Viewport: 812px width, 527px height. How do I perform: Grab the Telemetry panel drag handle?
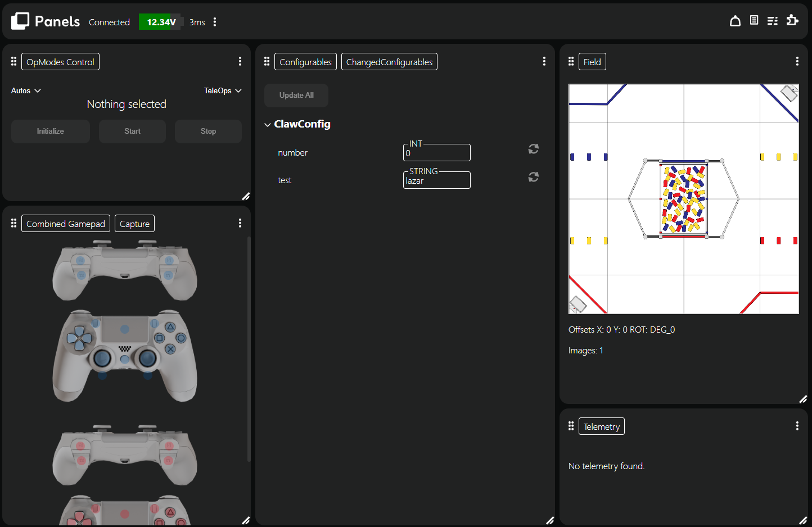(571, 426)
